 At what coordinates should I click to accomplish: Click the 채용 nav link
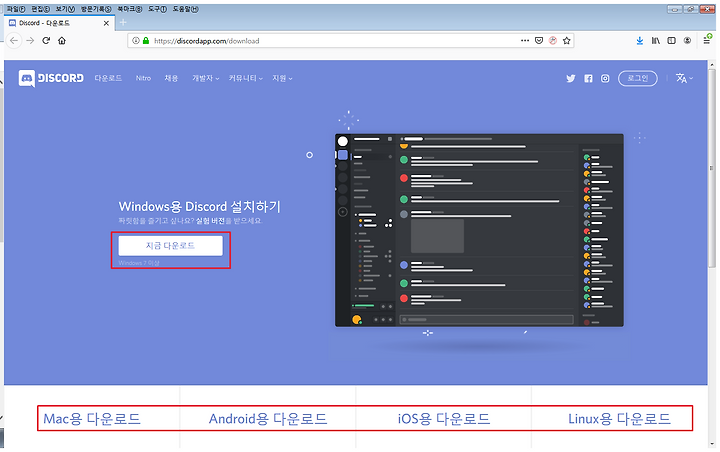(x=171, y=78)
